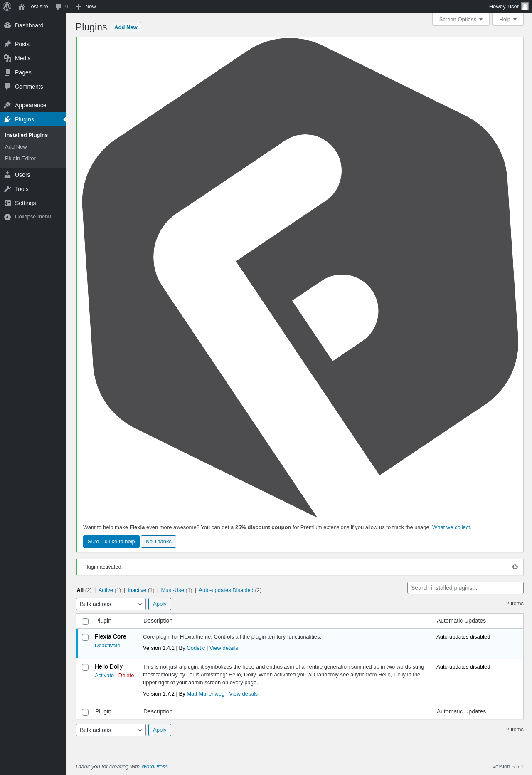Click the Pages icon in sidebar
Viewport: 532px width, 775px height.
coord(7,72)
